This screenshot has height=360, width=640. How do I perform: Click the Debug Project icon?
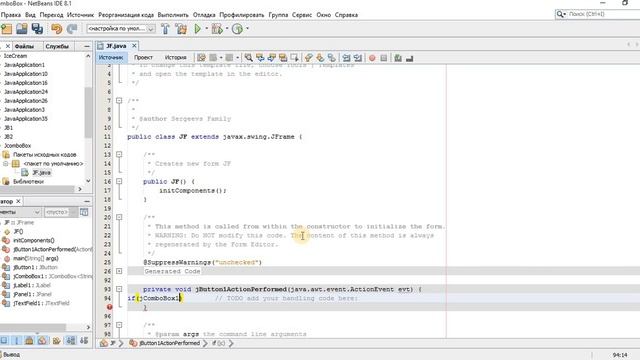(x=217, y=29)
